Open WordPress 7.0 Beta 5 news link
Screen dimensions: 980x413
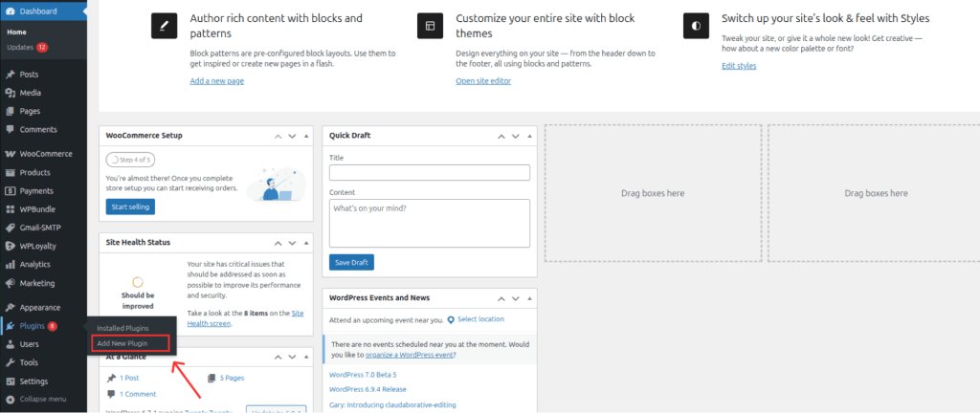(x=363, y=375)
